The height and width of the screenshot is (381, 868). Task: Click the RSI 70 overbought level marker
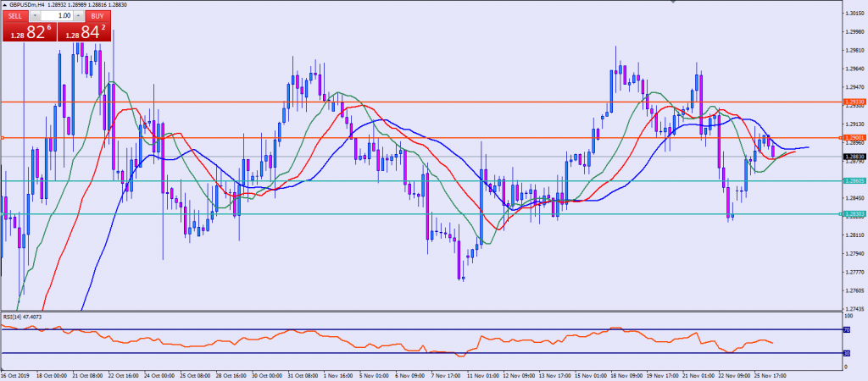tap(846, 329)
